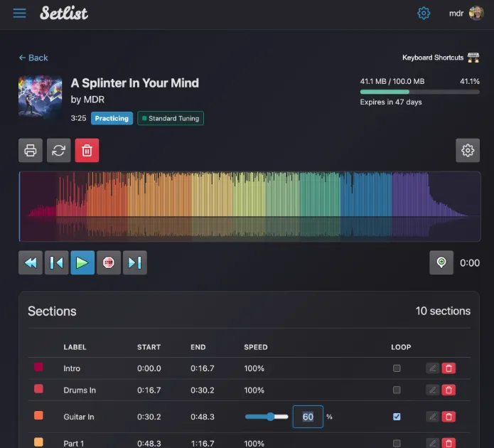The image size is (494, 448).
Task: Click the Standard Tuning badge
Action: (x=171, y=118)
